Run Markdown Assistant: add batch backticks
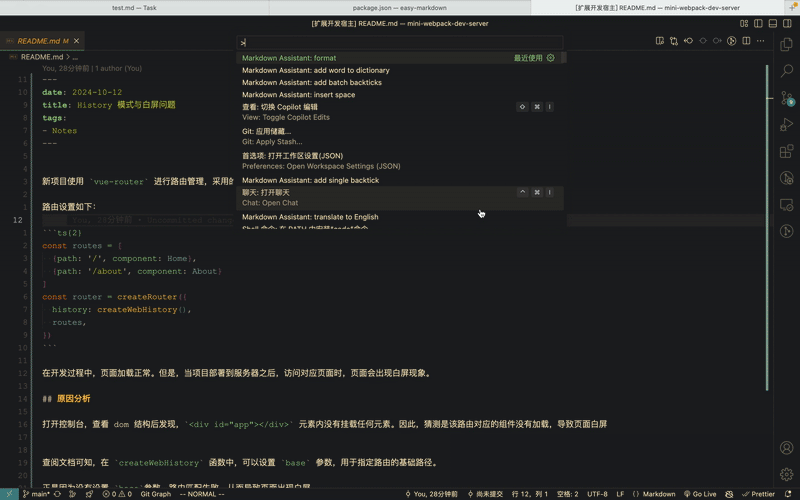Screen dimensions: 800x500 (x=399, y=82)
